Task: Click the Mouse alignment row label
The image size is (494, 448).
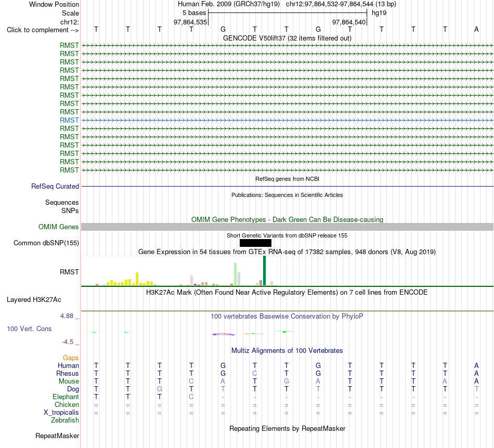Action: (69, 381)
